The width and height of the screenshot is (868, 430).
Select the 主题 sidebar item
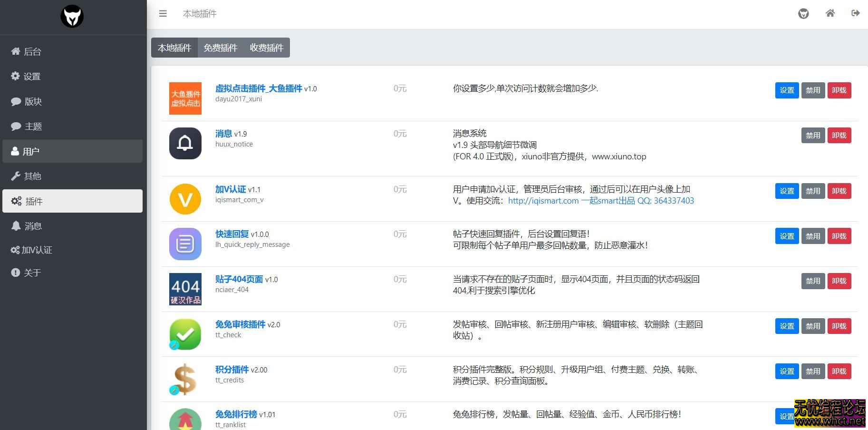point(33,126)
